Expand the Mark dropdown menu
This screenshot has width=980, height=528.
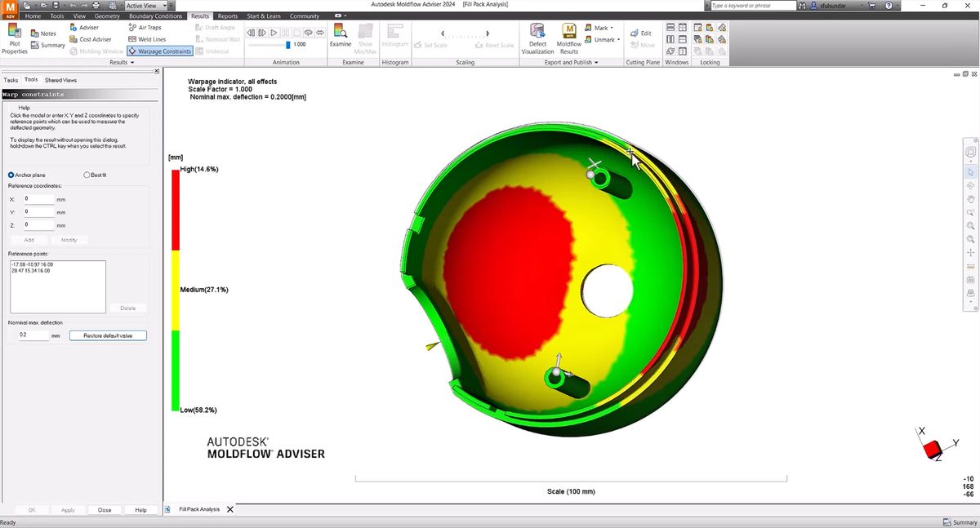pyautogui.click(x=611, y=27)
